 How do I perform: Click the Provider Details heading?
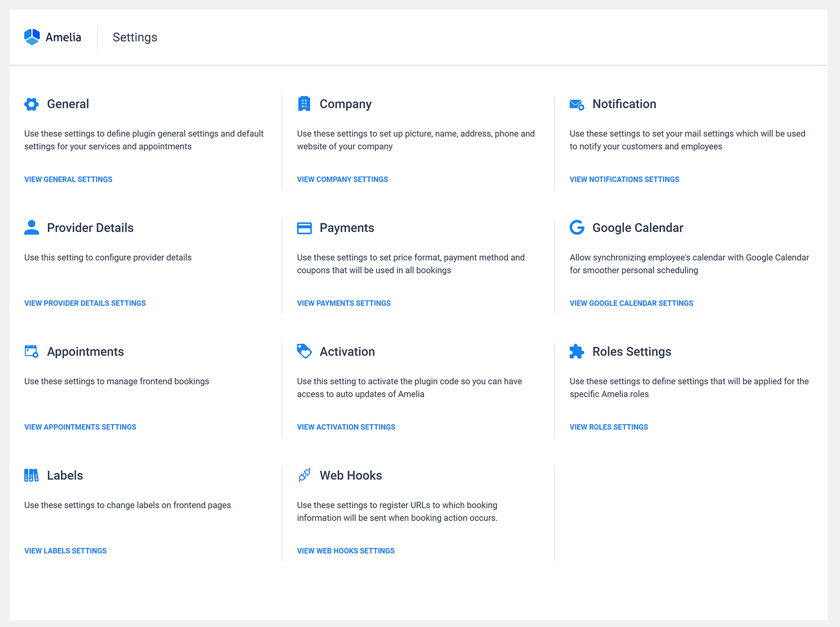(x=90, y=228)
